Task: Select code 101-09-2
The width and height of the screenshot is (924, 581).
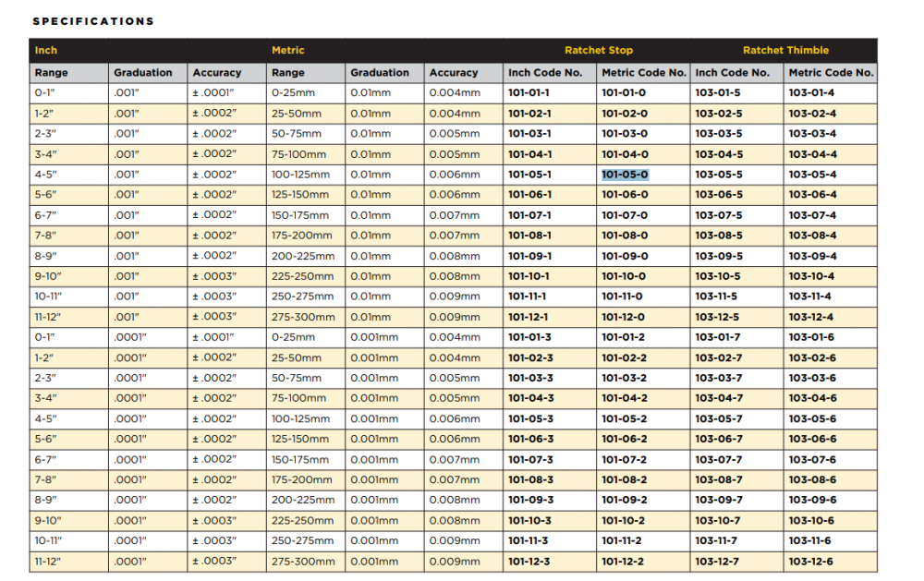Action: click(x=625, y=500)
